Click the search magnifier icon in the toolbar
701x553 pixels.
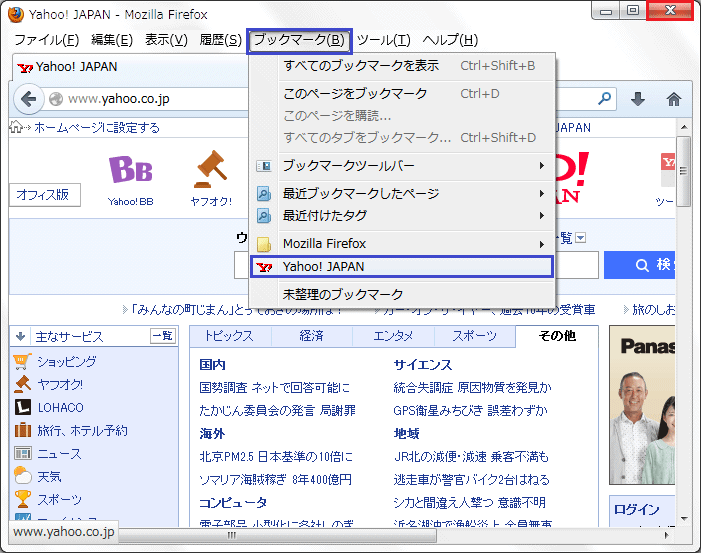tap(605, 99)
